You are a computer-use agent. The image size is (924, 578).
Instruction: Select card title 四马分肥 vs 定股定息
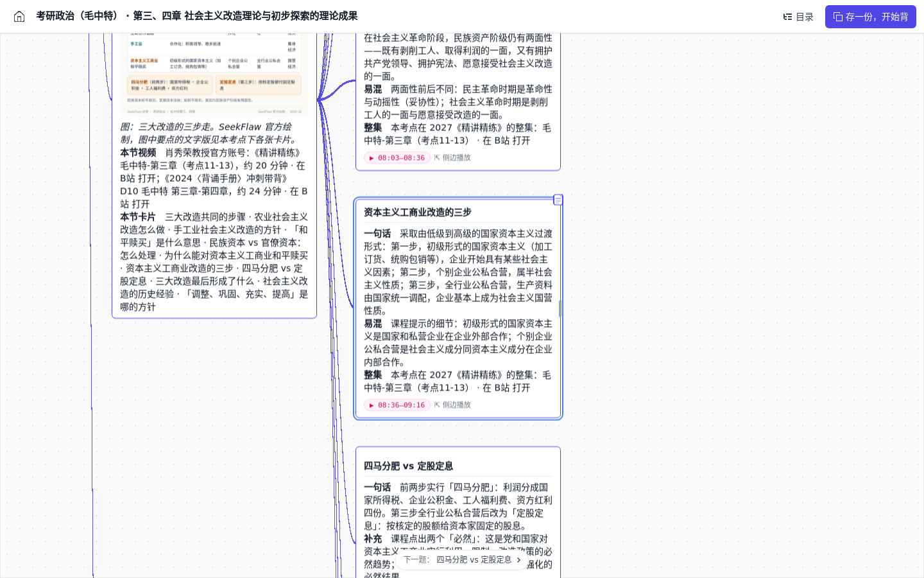(409, 466)
